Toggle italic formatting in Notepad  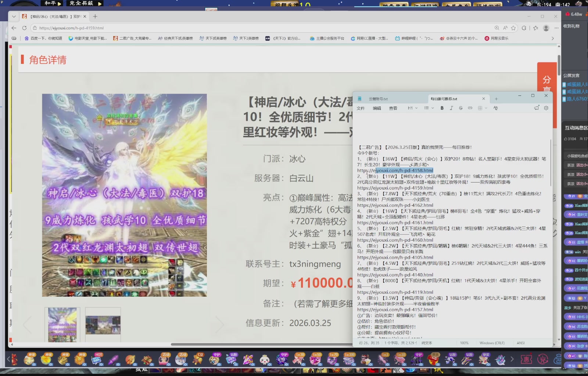pos(451,108)
